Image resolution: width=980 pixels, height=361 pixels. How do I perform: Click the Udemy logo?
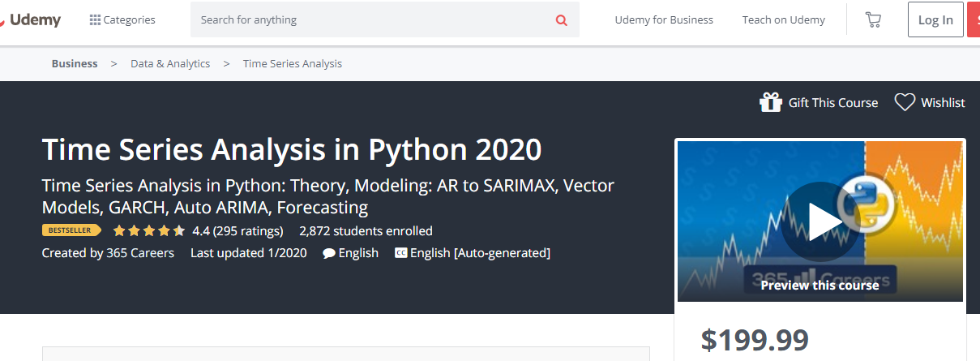coord(31,19)
